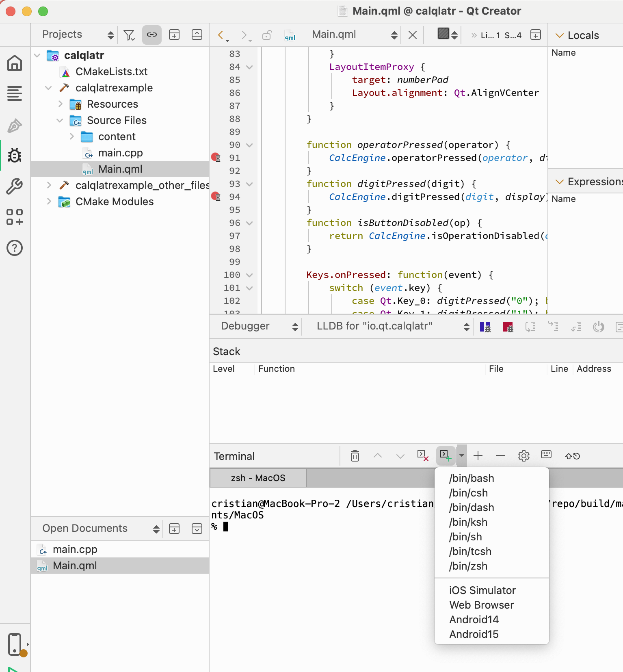The image size is (623, 672).
Task: Open the LLDB debugger engine dropdown
Action: [393, 326]
